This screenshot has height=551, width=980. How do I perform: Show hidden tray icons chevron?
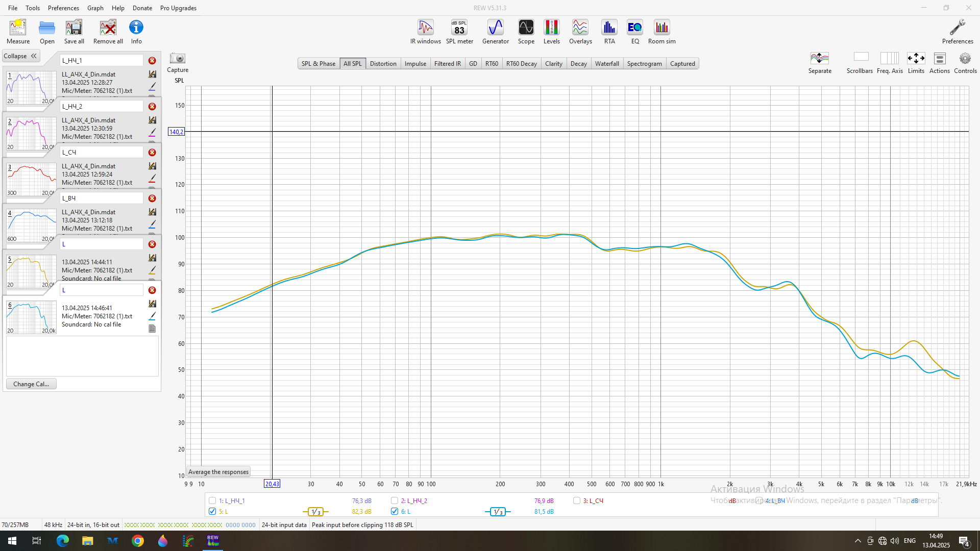[x=857, y=541]
